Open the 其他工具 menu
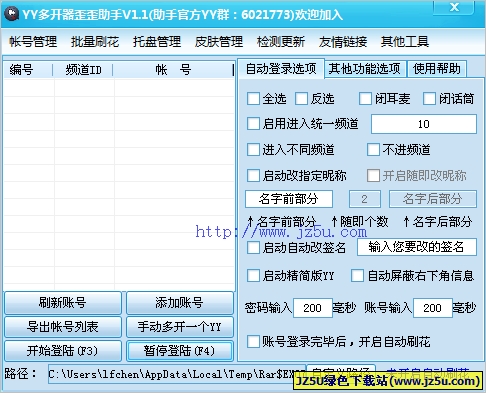Viewport: 486px width, 393px height. (x=405, y=42)
